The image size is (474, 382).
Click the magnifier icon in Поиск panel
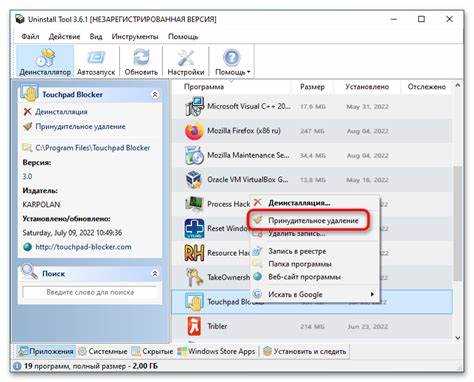point(29,271)
